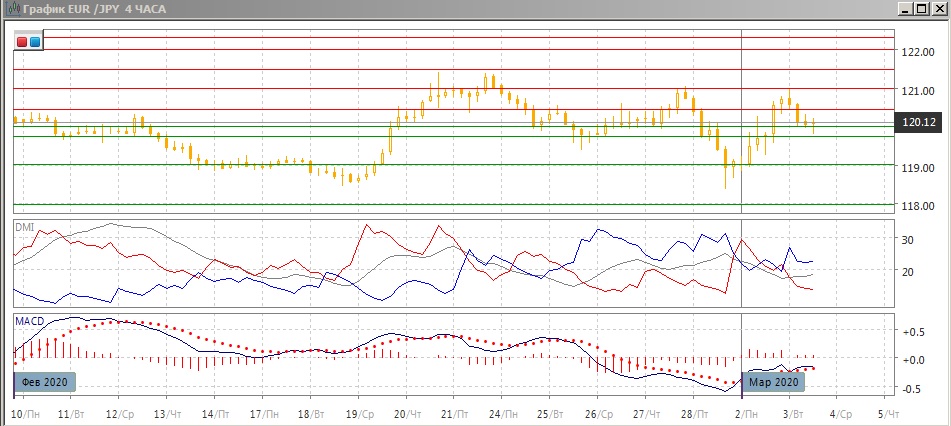Select the Мар 2020 month marker
This screenshot has width=951, height=426.
774,382
